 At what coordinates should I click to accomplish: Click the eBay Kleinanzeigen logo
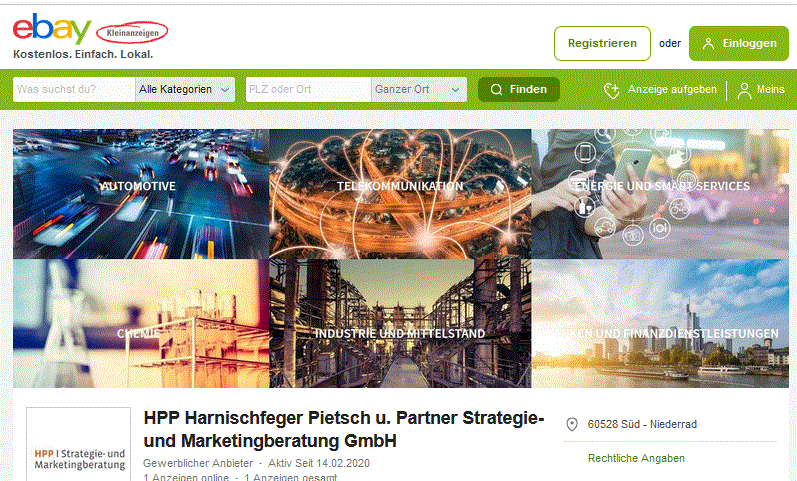(90, 29)
